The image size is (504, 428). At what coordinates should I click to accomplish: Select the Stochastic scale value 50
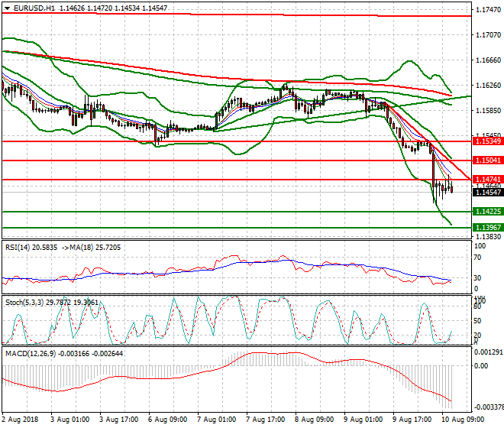coord(477,321)
